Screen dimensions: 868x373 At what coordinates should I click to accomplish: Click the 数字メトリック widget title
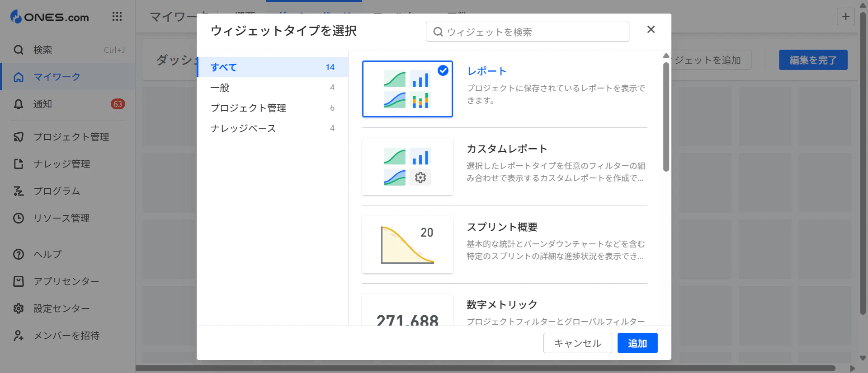[x=502, y=305]
